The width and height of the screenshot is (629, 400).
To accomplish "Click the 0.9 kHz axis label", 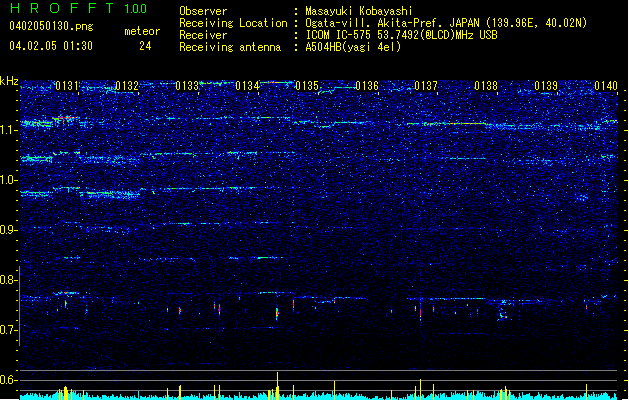I will pos(9,230).
